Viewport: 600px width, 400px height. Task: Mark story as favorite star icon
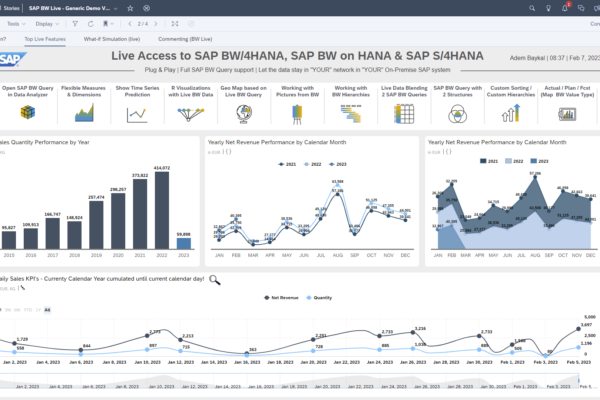coord(130,8)
